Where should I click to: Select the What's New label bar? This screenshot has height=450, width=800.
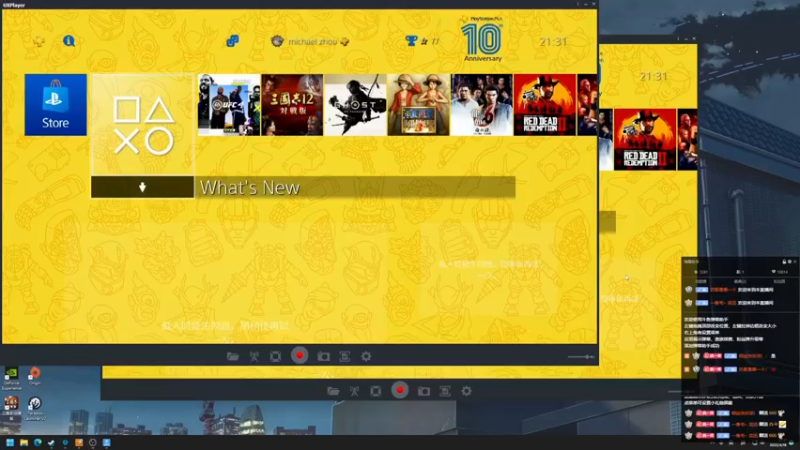click(355, 187)
